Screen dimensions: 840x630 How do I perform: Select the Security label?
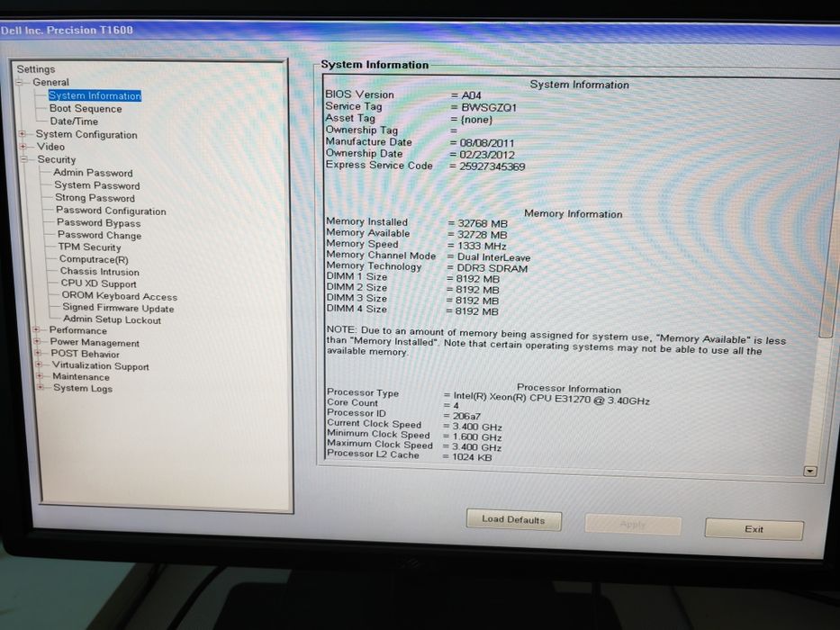click(x=57, y=159)
